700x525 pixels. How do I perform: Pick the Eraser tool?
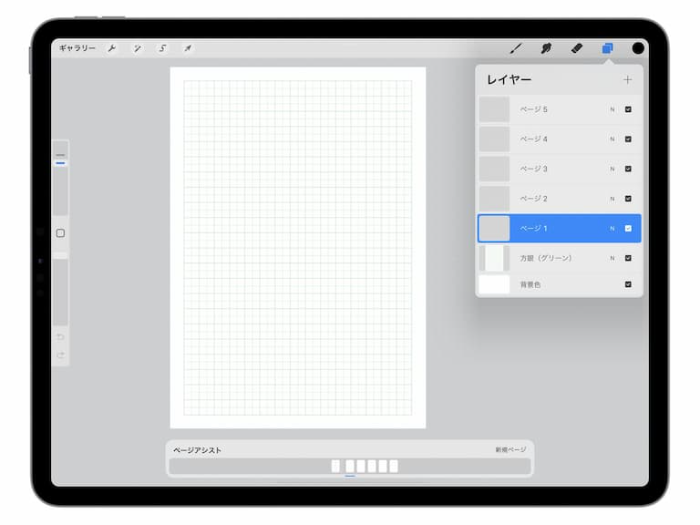pyautogui.click(x=576, y=48)
